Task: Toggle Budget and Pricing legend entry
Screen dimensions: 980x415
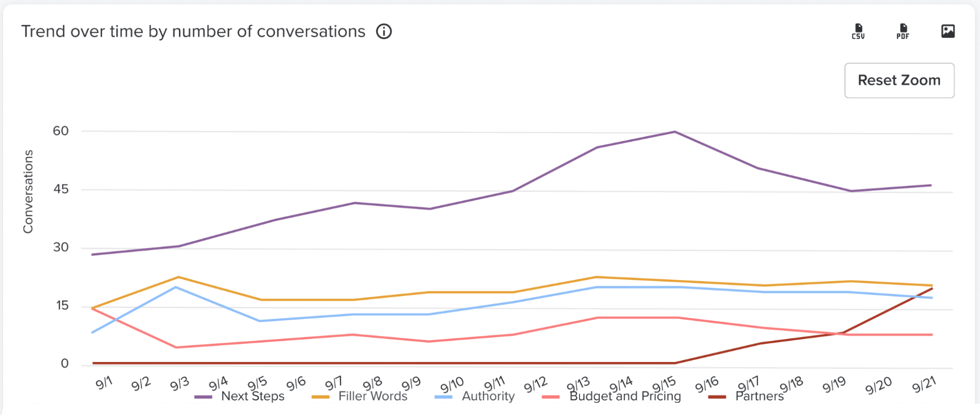Action: click(x=625, y=396)
